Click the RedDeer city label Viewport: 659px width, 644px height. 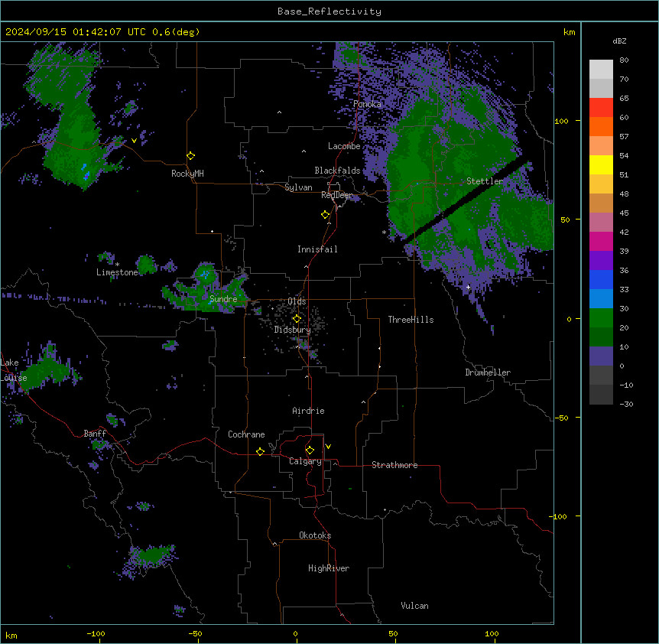(337, 195)
